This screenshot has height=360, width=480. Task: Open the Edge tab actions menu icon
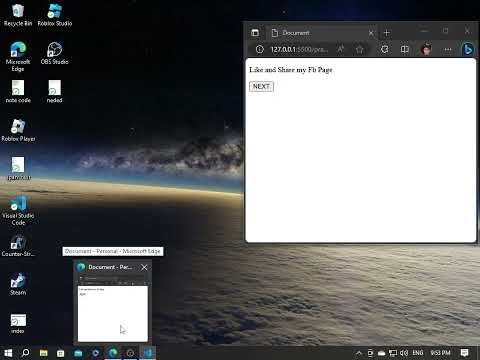pos(255,32)
